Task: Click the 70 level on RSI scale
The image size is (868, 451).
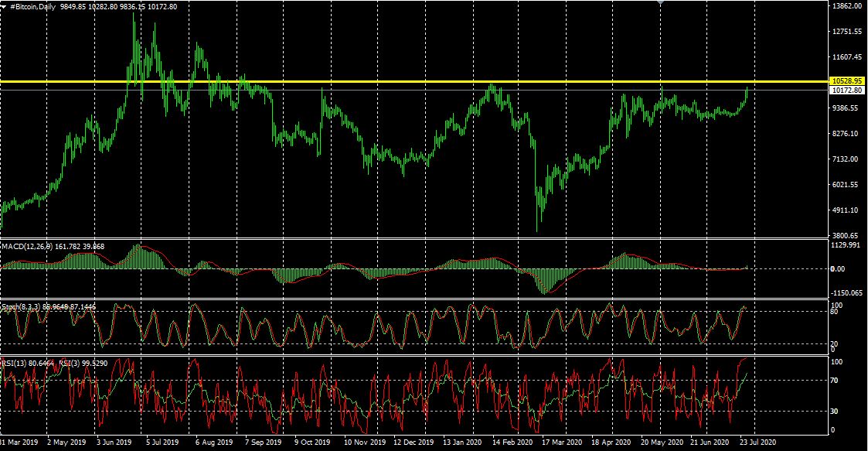Action: (835, 381)
